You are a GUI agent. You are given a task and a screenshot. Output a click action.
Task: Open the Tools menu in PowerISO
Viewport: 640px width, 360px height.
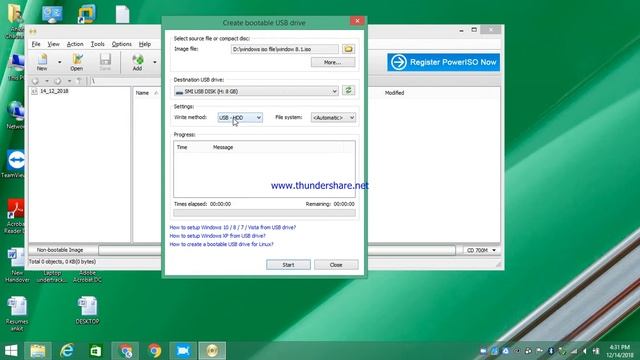(x=98, y=44)
